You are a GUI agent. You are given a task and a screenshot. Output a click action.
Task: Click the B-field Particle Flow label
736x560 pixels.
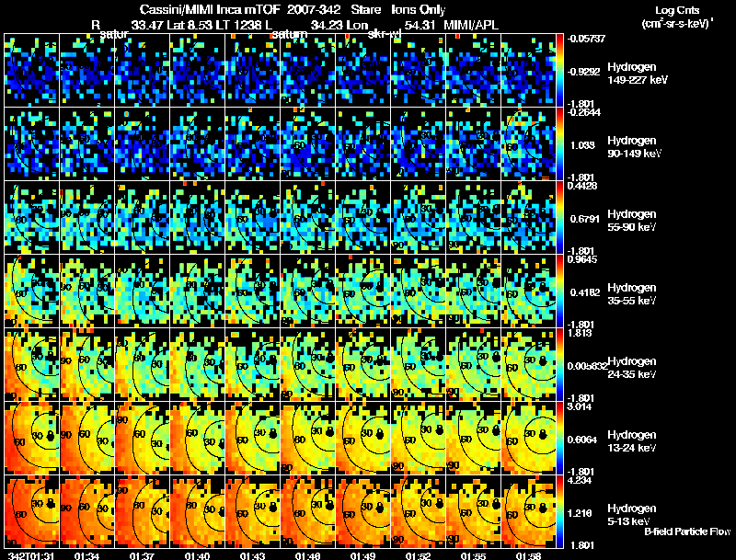pyautogui.click(x=687, y=531)
